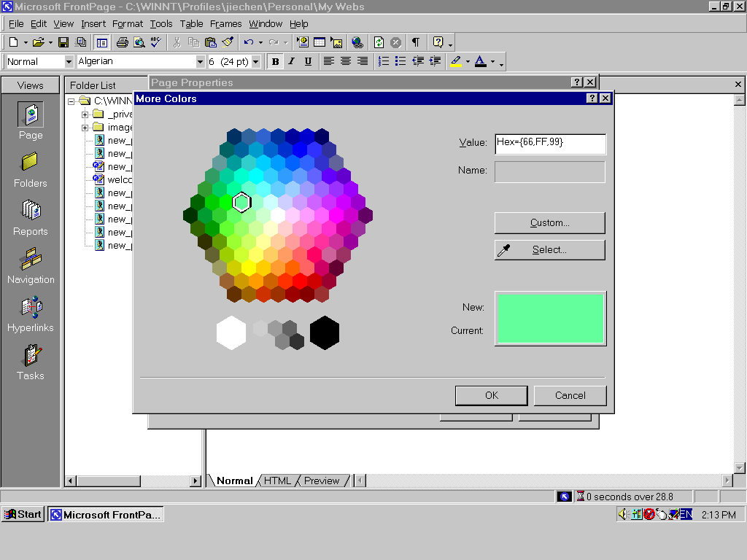Open the Algerian font dropdown
Viewport: 747px width, 560px height.
(200, 62)
